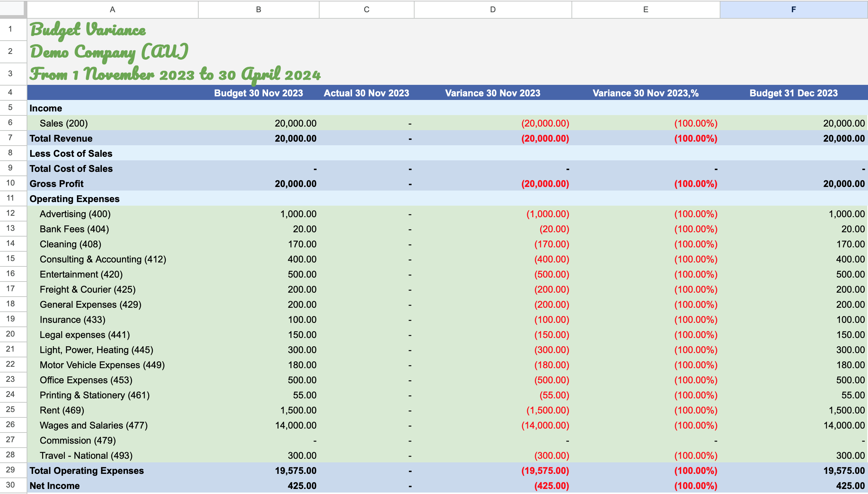The width and height of the screenshot is (868, 494).
Task: Click the 'Gross Profit' label cell
Action: 113,184
